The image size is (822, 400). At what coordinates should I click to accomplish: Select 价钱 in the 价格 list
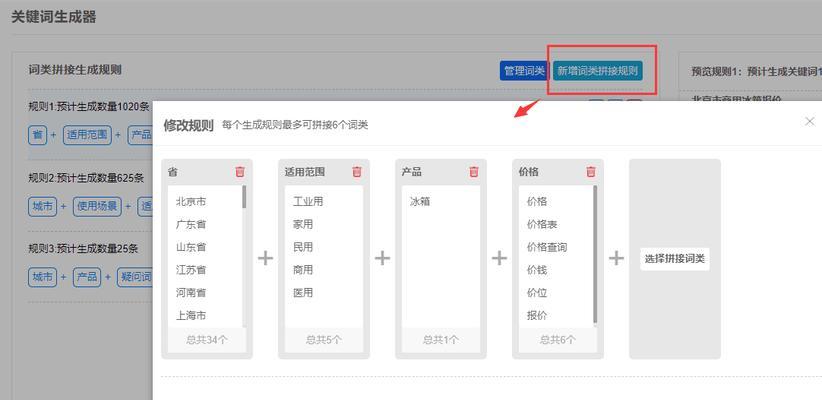pos(537,270)
